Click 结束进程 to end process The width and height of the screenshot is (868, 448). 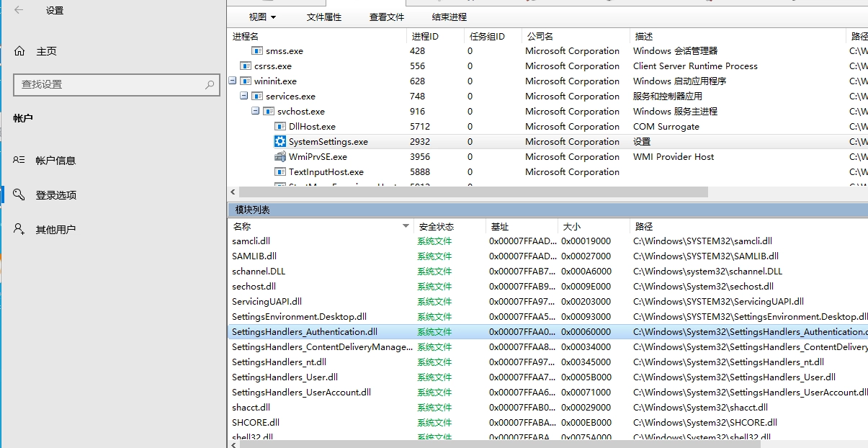point(449,17)
